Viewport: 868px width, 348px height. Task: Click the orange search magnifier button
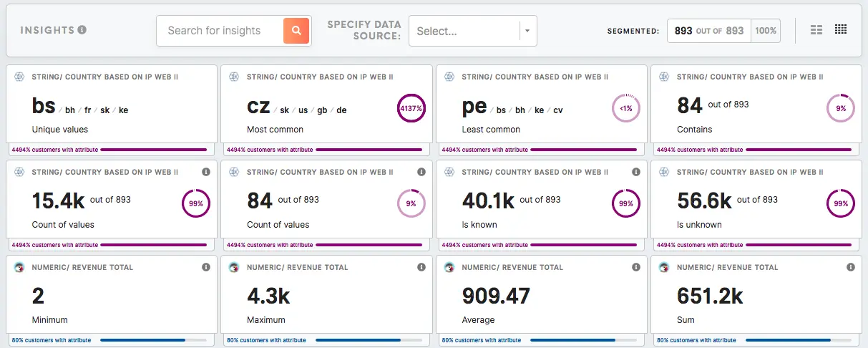point(296,31)
